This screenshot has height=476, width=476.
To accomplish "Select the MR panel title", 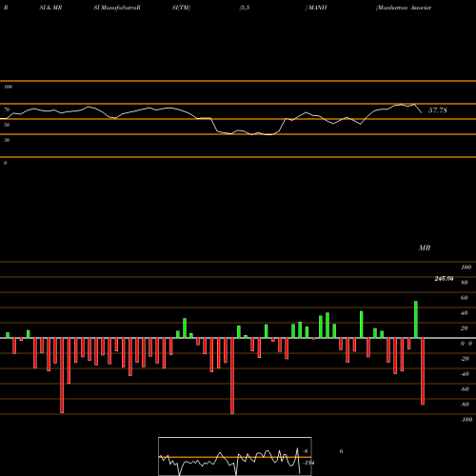I will coord(425,248).
